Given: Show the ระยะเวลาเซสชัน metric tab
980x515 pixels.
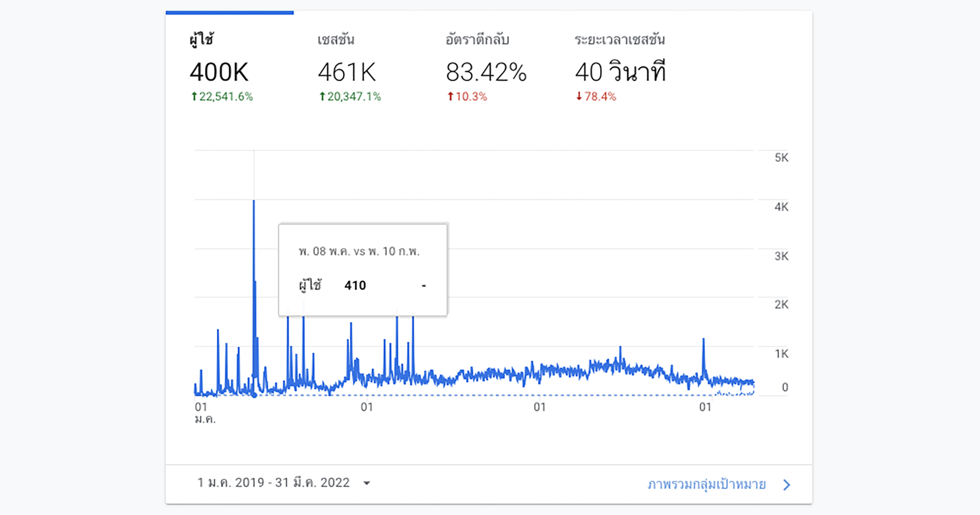Looking at the screenshot, I should tap(619, 40).
